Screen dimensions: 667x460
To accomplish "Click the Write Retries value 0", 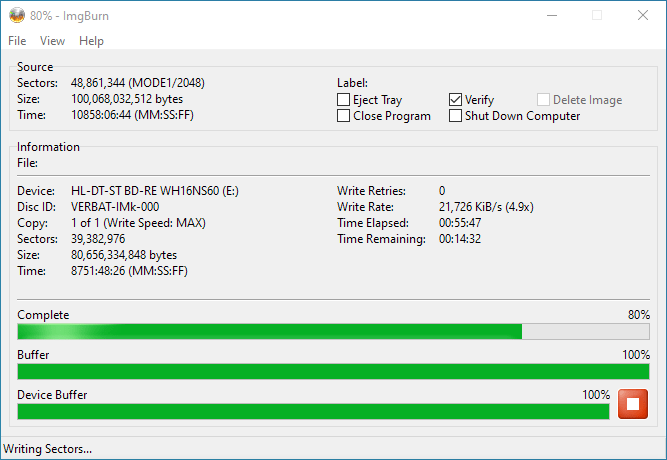I will pyautogui.click(x=442, y=191).
